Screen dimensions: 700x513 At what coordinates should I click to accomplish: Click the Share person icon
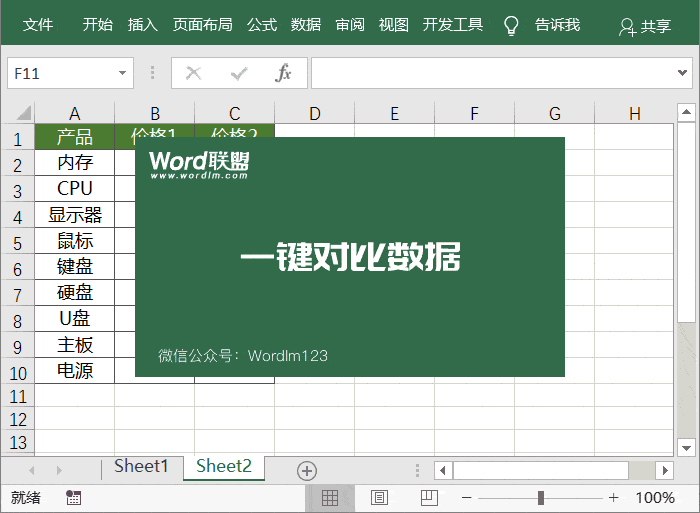(x=627, y=26)
